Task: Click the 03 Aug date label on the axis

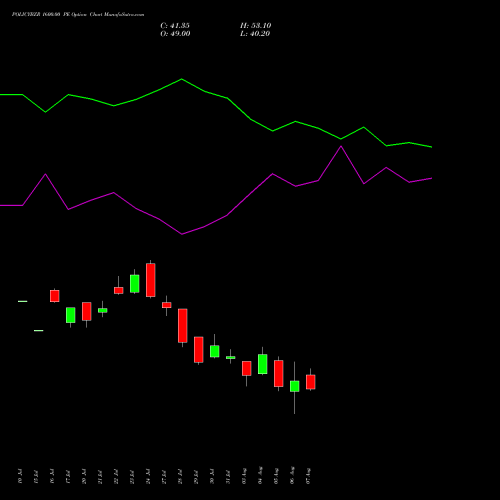Action: pos(244,476)
